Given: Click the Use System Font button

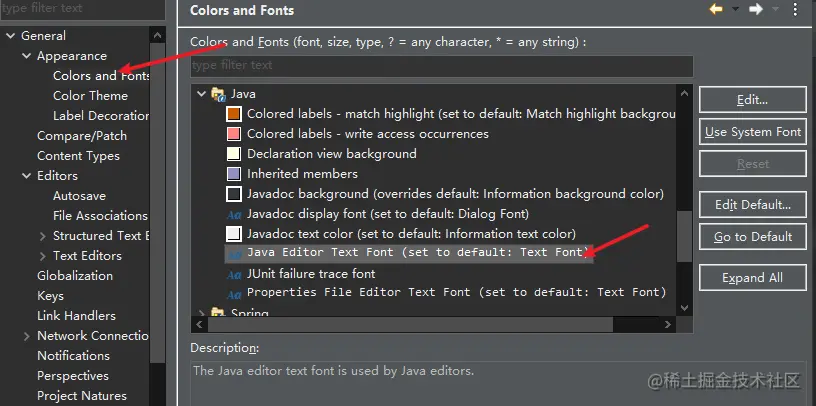Looking at the screenshot, I should coord(753,132).
